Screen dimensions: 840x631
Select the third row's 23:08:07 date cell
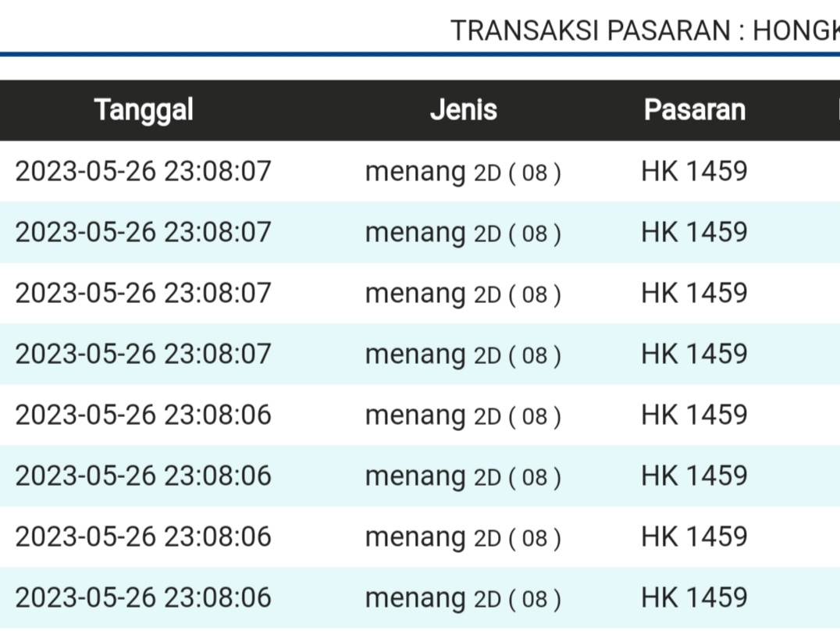143,293
